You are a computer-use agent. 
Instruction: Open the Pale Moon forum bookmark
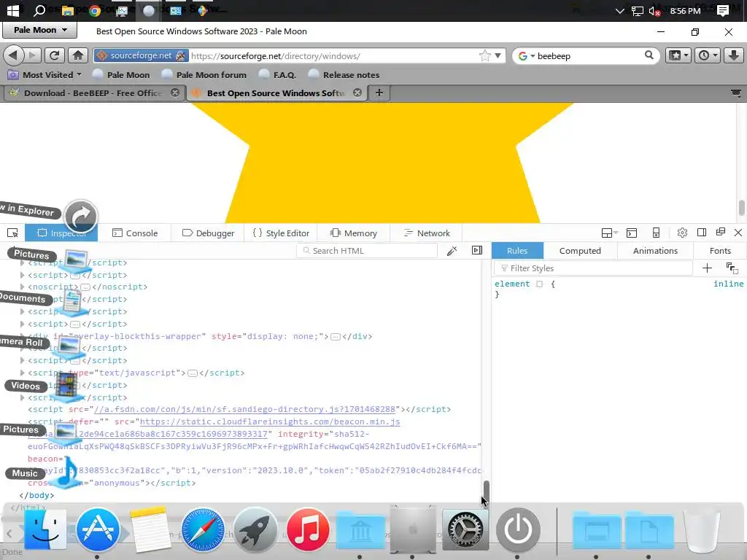[x=204, y=75]
